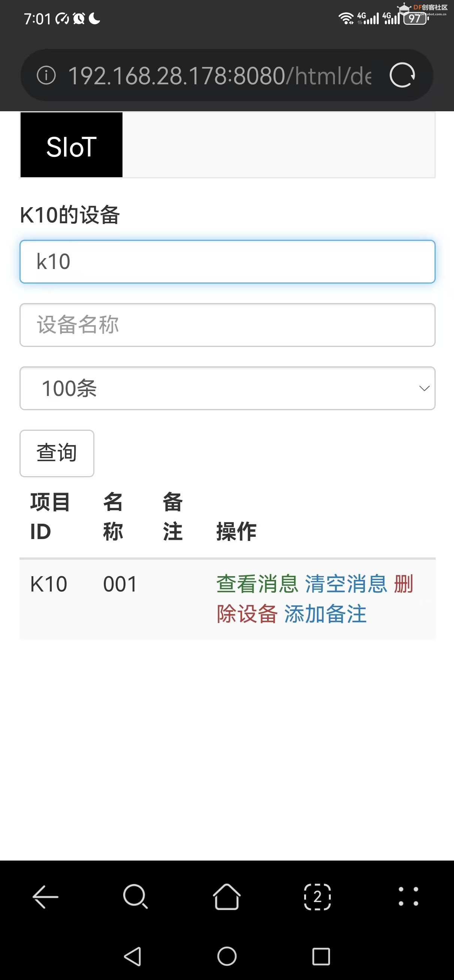Reload the page with the refresh icon
Image resolution: width=454 pixels, height=980 pixels.
[x=402, y=75]
